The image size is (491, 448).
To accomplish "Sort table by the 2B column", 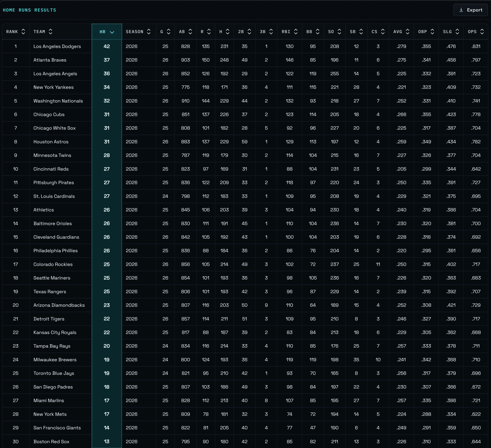I will 241,32.
